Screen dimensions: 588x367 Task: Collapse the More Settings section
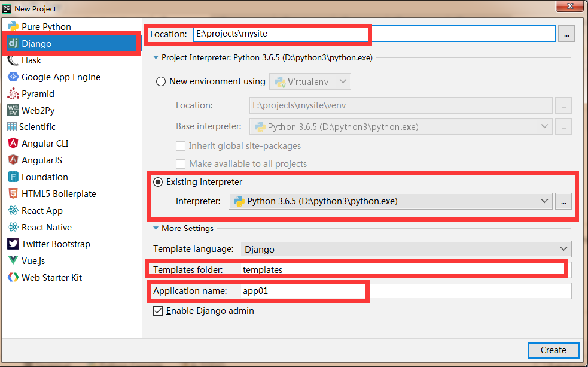(x=156, y=228)
